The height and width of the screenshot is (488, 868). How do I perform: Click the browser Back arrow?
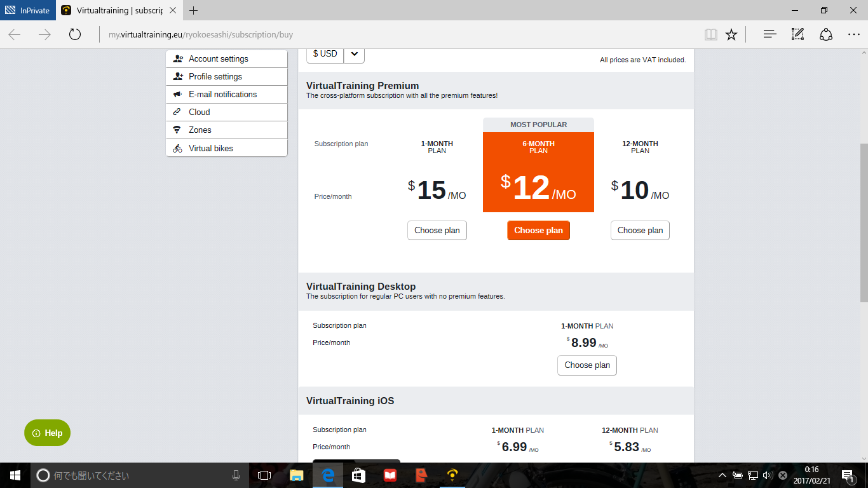(x=15, y=34)
